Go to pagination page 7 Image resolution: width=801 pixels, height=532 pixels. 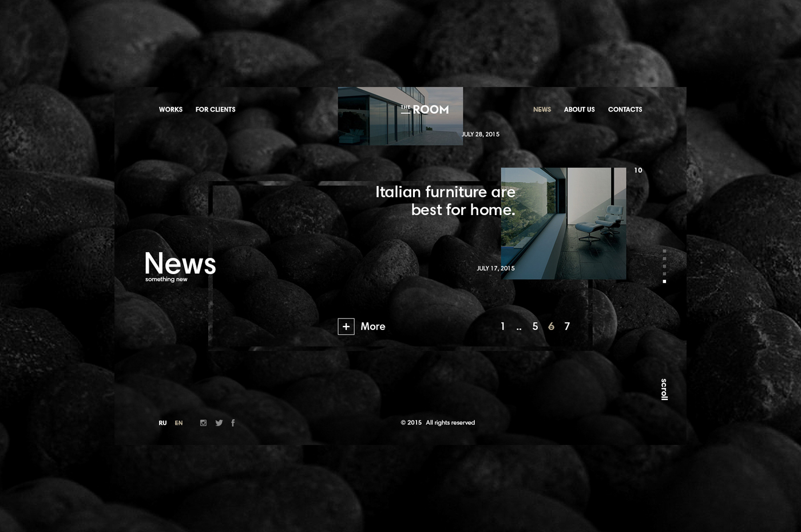pyautogui.click(x=567, y=326)
